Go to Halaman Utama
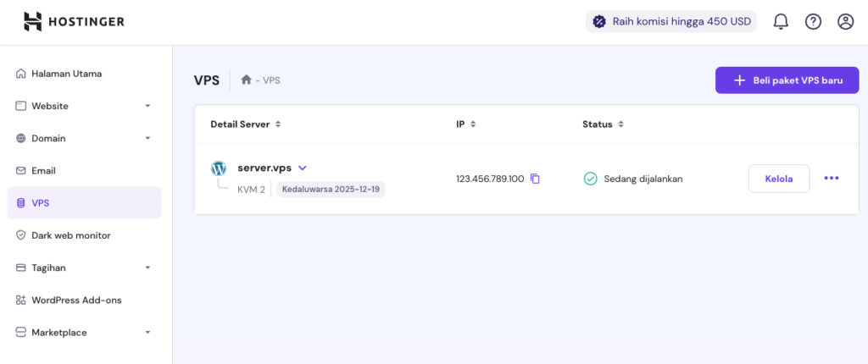The width and height of the screenshot is (868, 364). (x=66, y=74)
